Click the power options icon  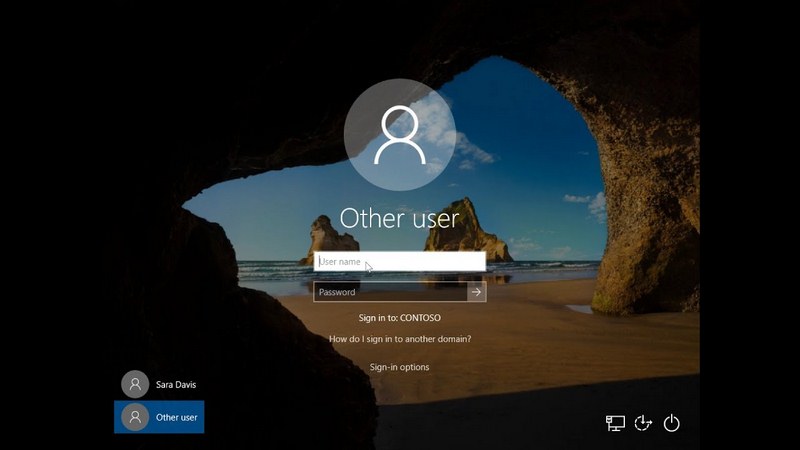pyautogui.click(x=672, y=423)
